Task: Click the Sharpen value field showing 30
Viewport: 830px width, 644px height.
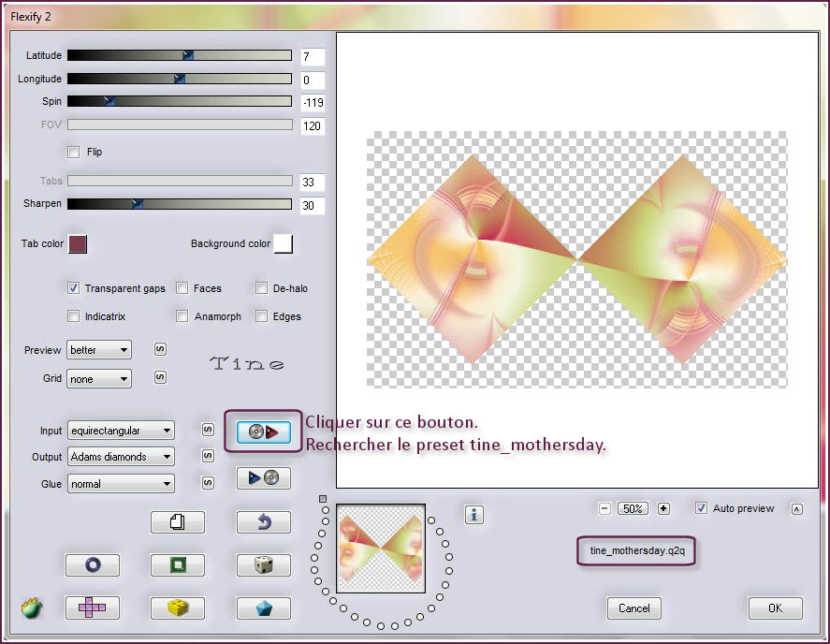Action: click(x=313, y=206)
